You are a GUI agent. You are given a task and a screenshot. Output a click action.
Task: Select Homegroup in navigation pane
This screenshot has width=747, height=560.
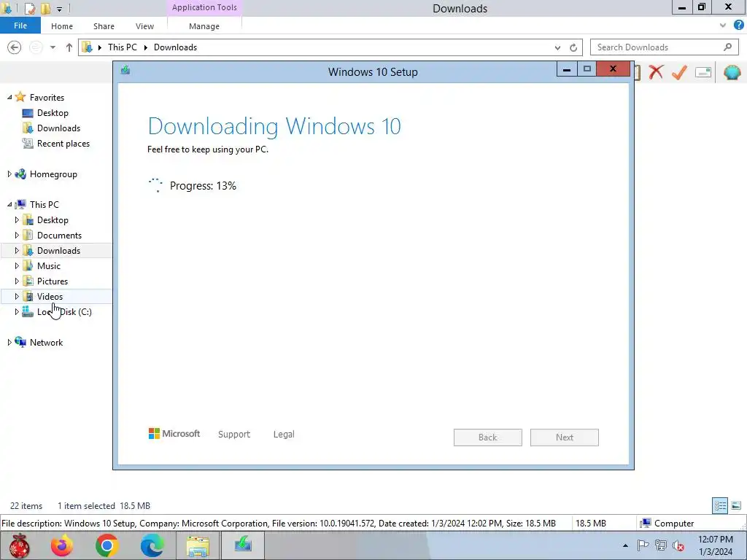[53, 174]
